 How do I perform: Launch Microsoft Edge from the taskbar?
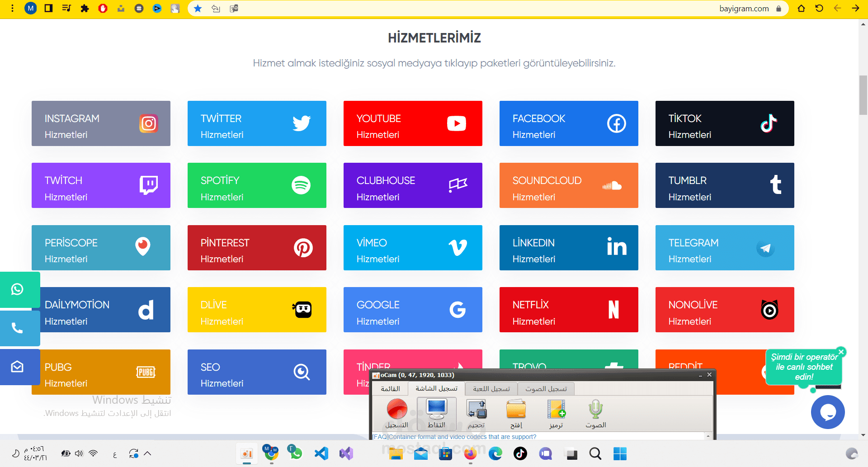pos(495,453)
